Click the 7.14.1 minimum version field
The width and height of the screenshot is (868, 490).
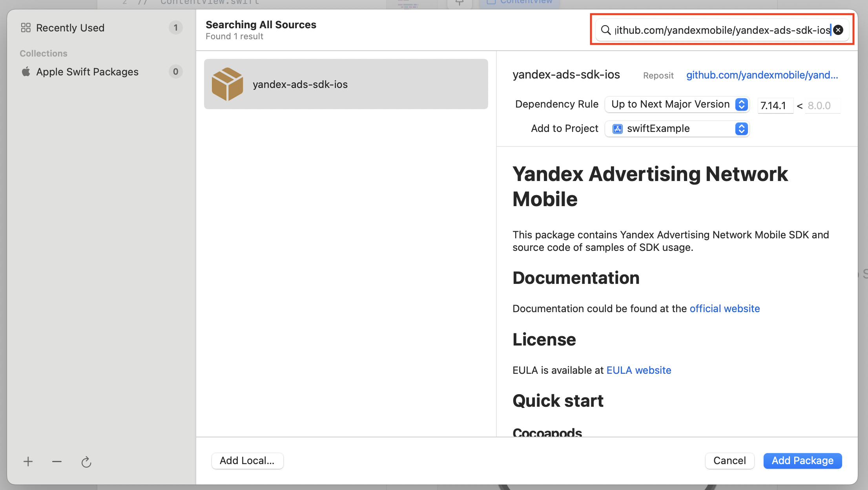[x=775, y=106]
